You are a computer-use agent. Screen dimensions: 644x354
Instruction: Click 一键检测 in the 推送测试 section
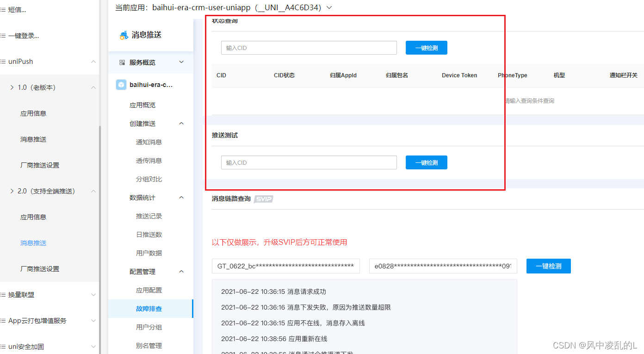pyautogui.click(x=426, y=162)
